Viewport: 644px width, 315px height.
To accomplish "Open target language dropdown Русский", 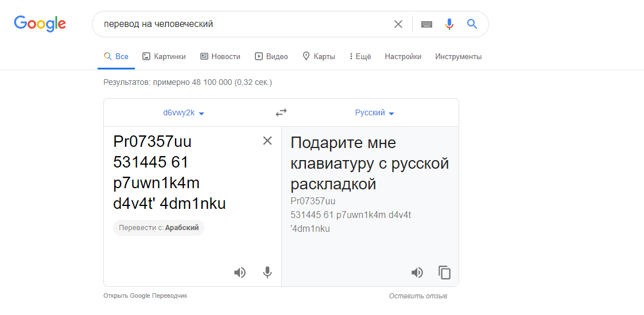I will [x=375, y=113].
